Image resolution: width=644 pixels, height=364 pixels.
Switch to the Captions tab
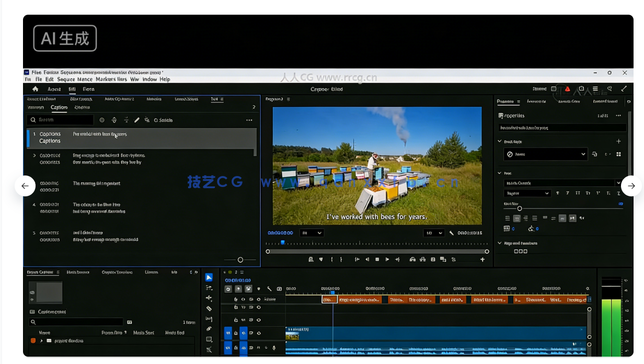(59, 107)
